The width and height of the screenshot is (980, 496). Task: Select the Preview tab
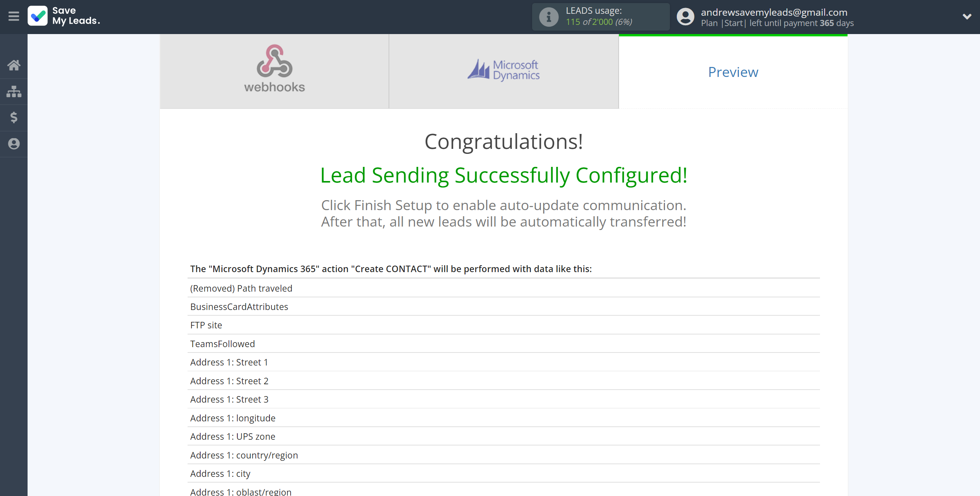point(733,72)
